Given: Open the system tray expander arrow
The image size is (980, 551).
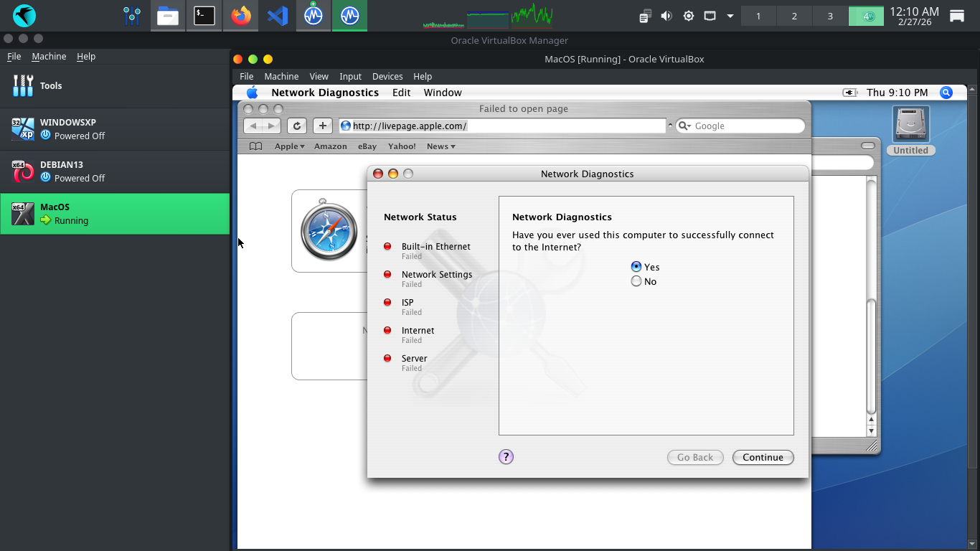Looking at the screenshot, I should tap(730, 16).
